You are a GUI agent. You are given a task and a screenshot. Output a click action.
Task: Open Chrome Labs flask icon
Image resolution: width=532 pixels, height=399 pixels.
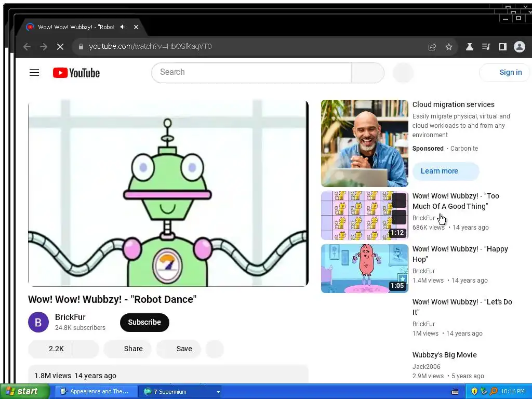(x=470, y=47)
